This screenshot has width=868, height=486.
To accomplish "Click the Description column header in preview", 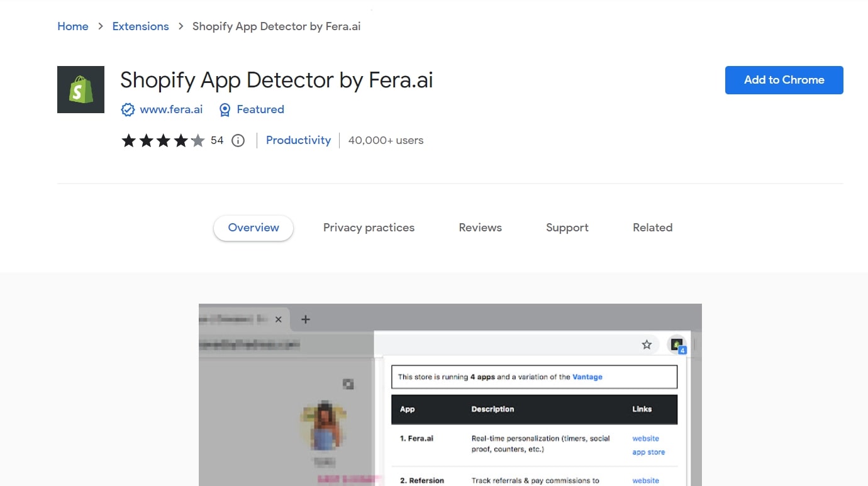I will pyautogui.click(x=492, y=409).
